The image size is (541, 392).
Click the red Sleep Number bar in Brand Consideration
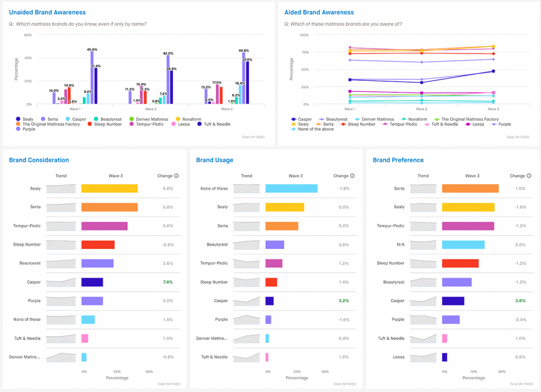[98, 245]
